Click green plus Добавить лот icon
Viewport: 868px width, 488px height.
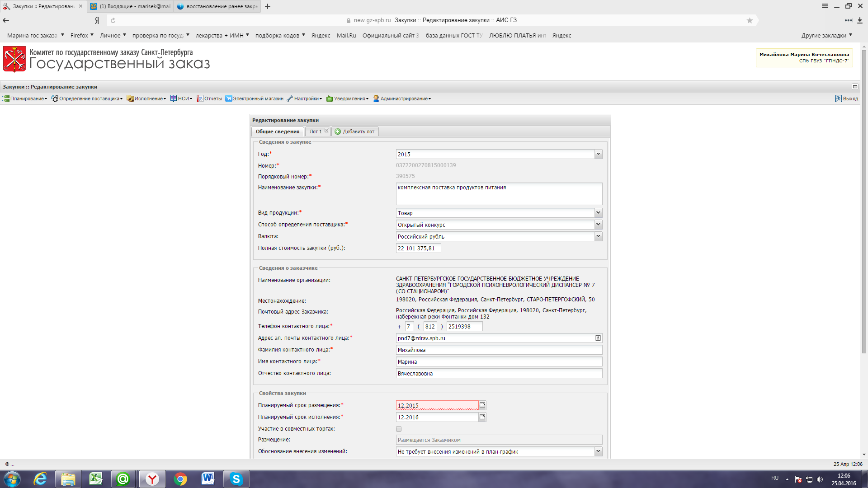(338, 131)
